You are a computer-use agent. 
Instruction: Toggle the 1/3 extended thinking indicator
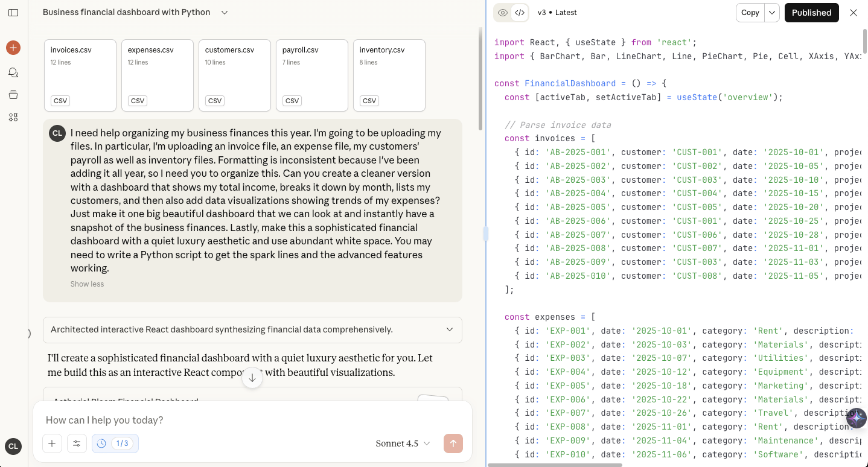[x=115, y=443]
